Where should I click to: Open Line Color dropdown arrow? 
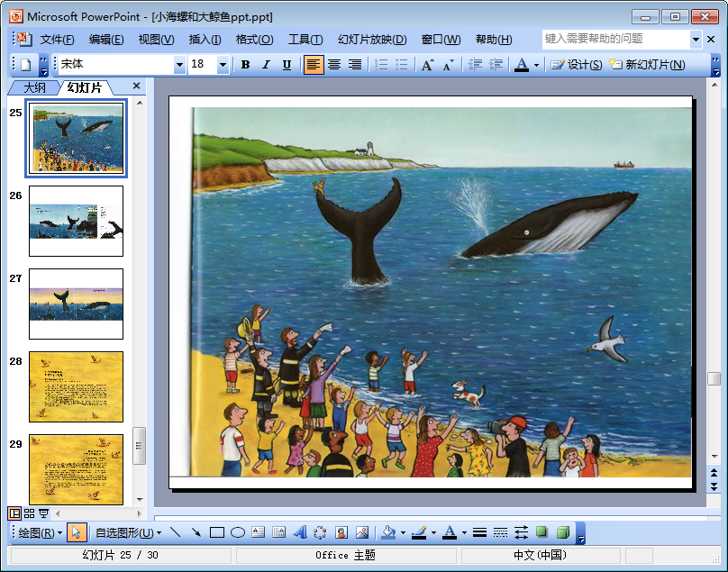pos(433,533)
